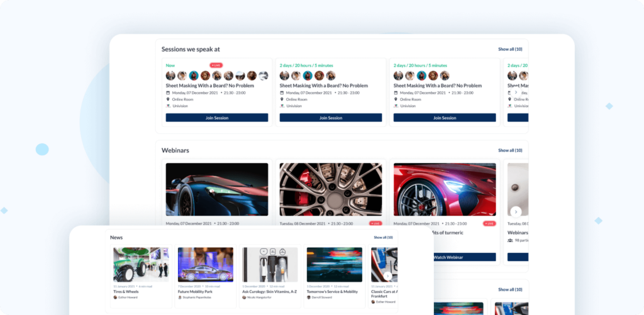Open the alloy wheel with red brake caliper thumbnail
Image resolution: width=644 pixels, height=315 pixels.
click(331, 189)
